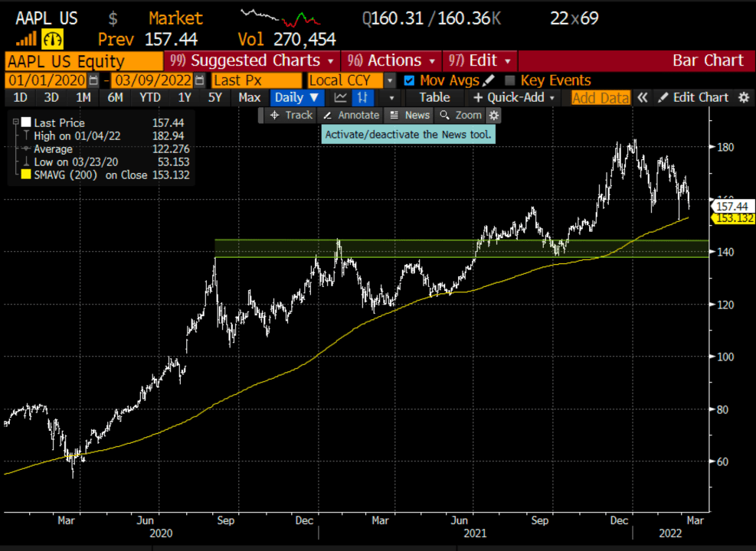Click the 157.44 last price axis tag
This screenshot has width=756, height=551.
pos(732,206)
